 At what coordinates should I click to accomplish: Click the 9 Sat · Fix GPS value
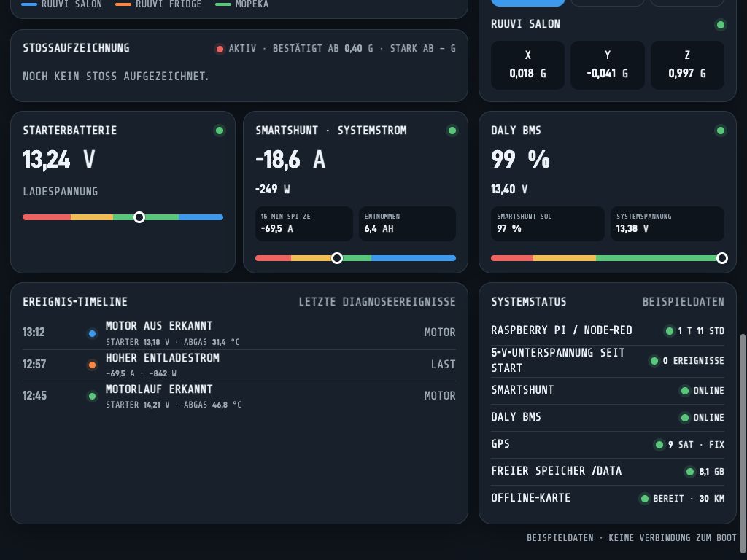pyautogui.click(x=696, y=445)
